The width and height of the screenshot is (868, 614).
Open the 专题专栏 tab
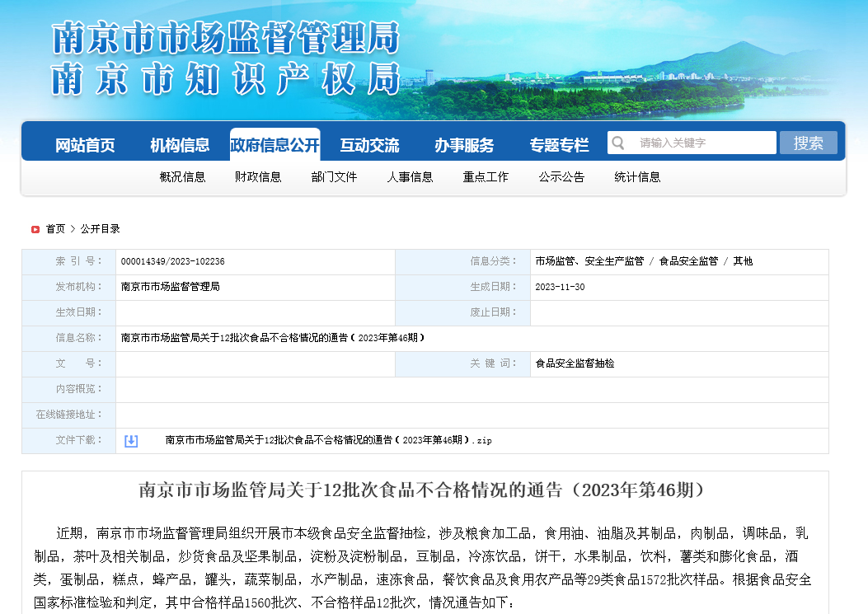click(x=559, y=145)
